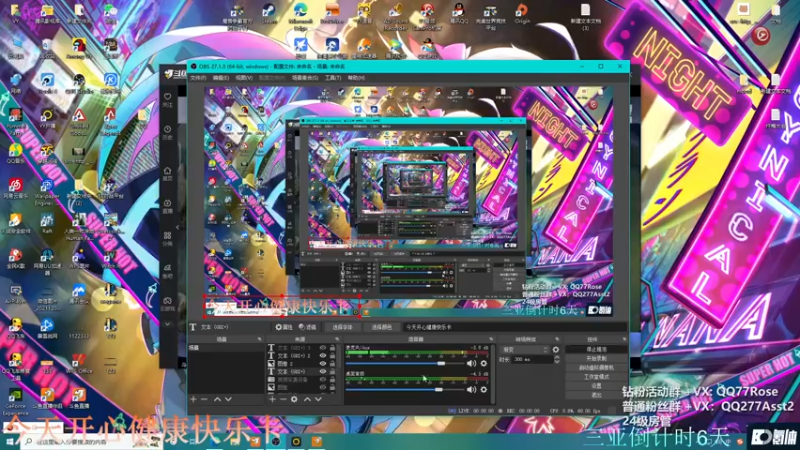Click the 工作室模式 studio mode button
This screenshot has width=800, height=450.
coord(596,377)
